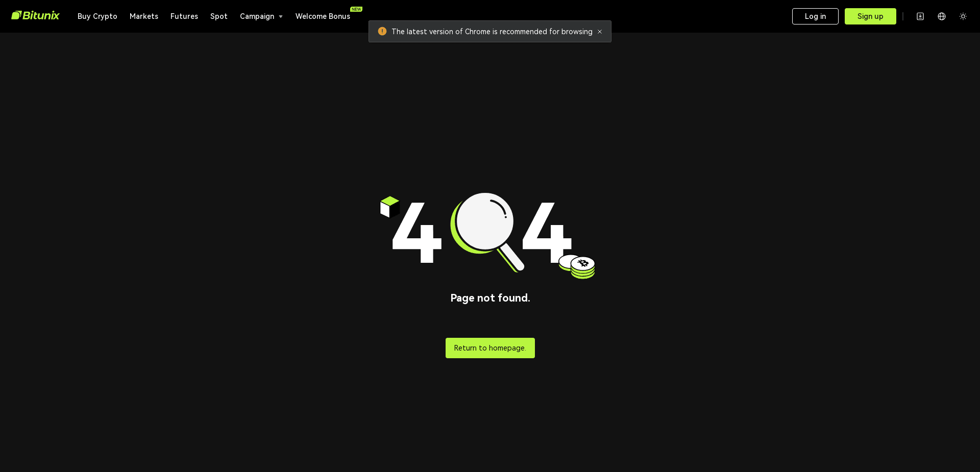
Task: Click the Campaign chevron arrow
Action: 280,16
